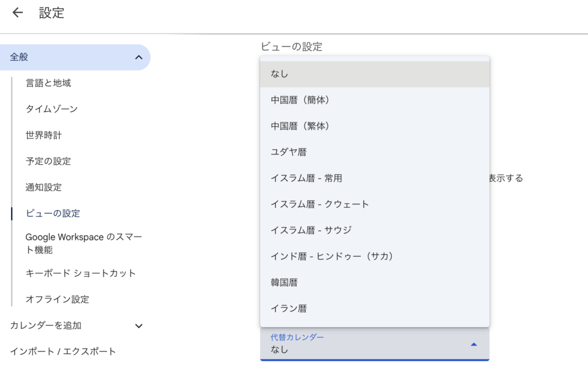Navigate to 通知設定 section
This screenshot has width=588, height=380.
[x=44, y=187]
